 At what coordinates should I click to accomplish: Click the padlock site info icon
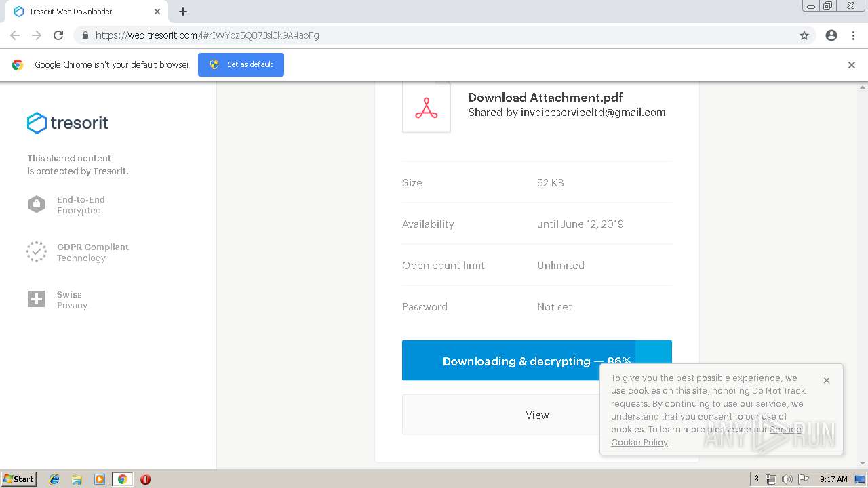point(85,35)
